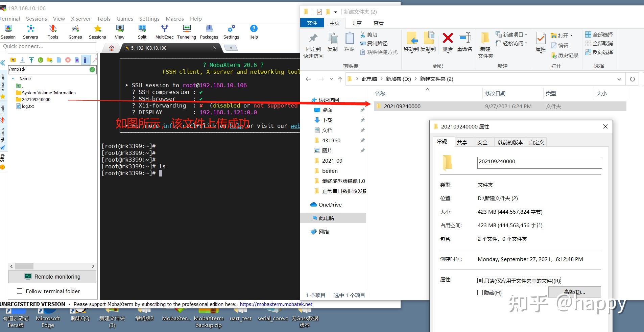Go to parent directory in SFTP browser
This screenshot has width=644, height=332.
pos(13,60)
